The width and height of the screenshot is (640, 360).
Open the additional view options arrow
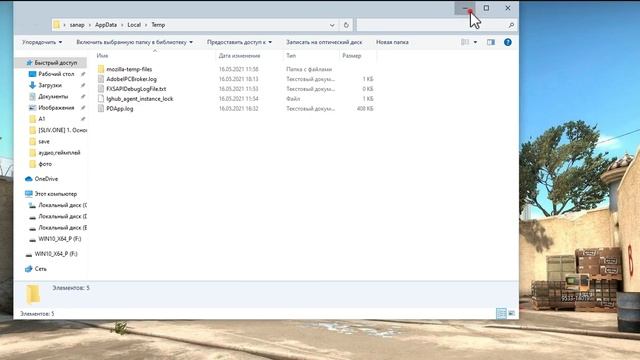click(475, 42)
